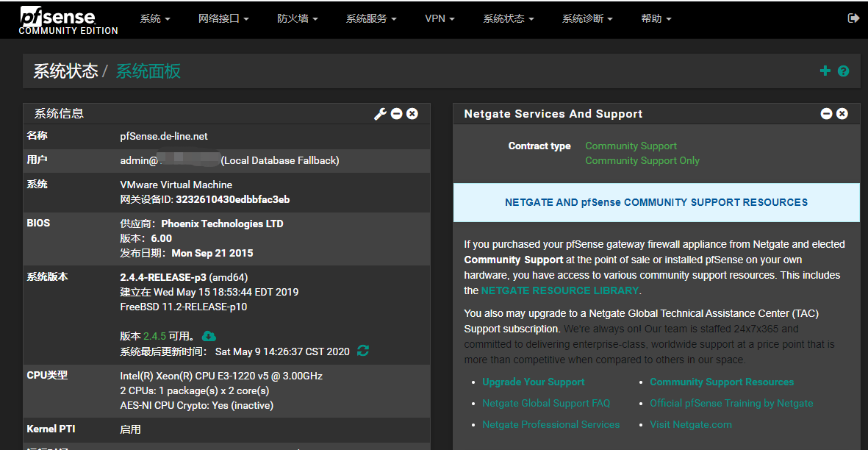This screenshot has width=868, height=450.
Task: Click AES-NI CPU Crypto status line
Action: click(196, 406)
